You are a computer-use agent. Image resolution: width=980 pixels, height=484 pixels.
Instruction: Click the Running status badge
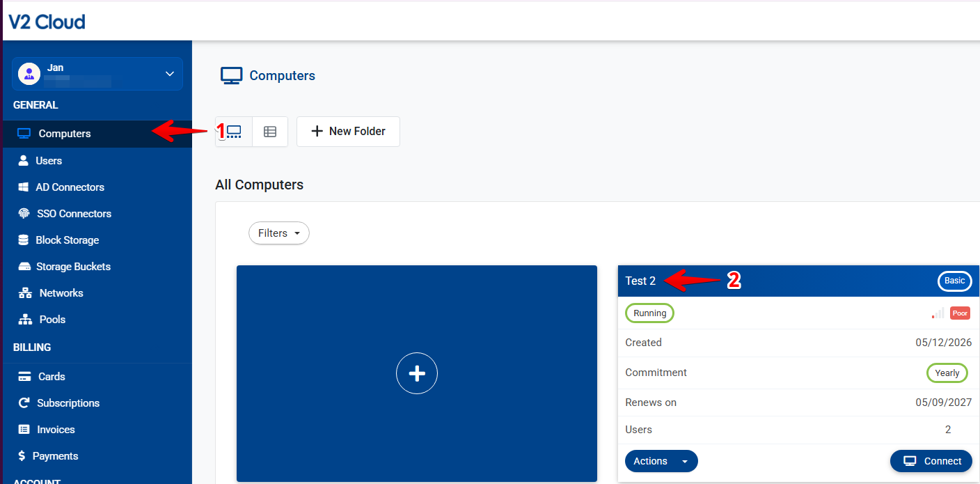click(x=650, y=313)
